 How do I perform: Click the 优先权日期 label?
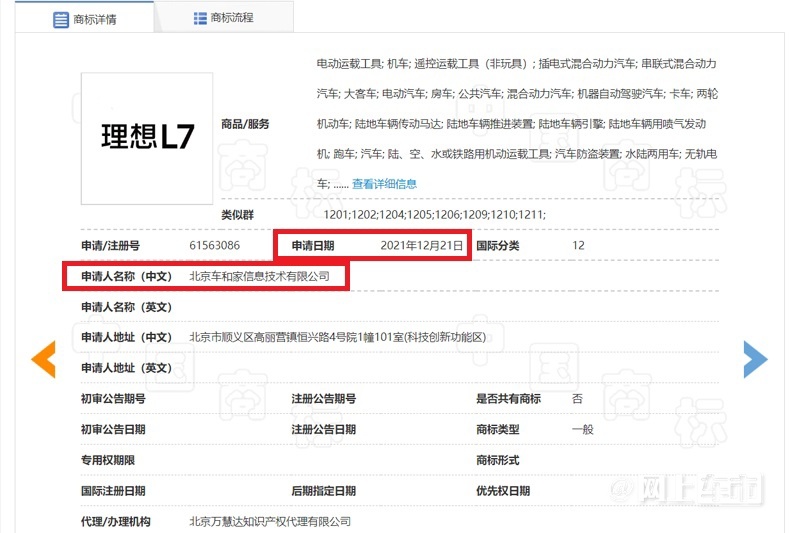pos(503,491)
